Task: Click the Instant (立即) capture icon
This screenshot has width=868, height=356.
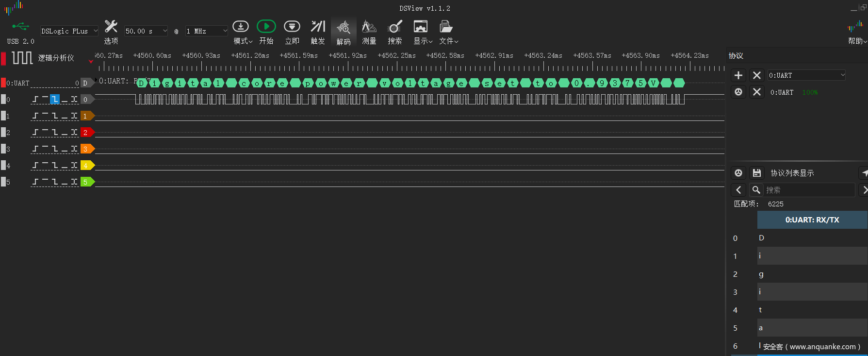Action: pos(292,27)
